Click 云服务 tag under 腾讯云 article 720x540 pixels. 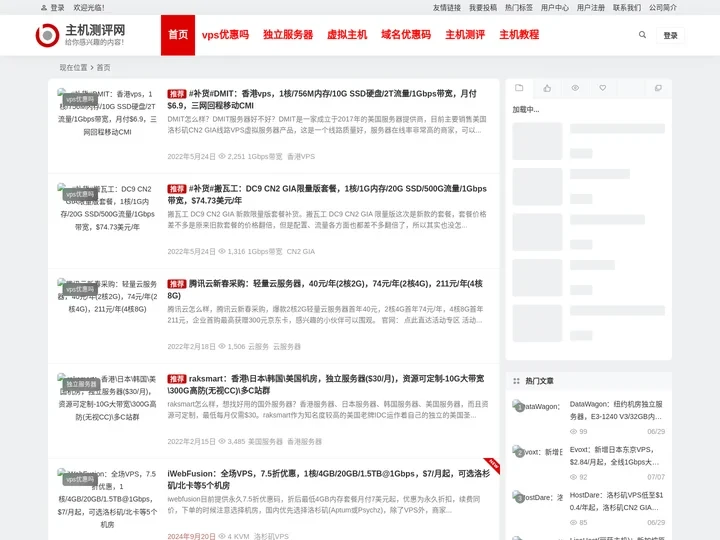[x=258, y=347]
